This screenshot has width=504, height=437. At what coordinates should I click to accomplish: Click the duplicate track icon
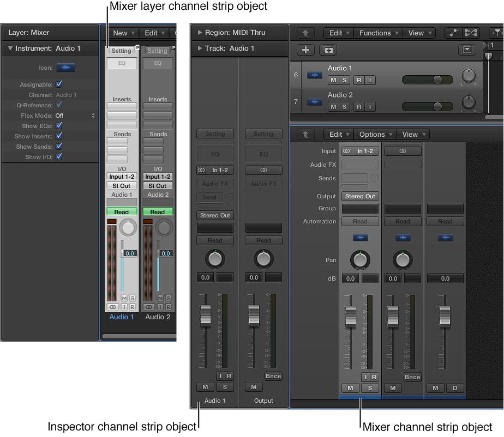(327, 50)
